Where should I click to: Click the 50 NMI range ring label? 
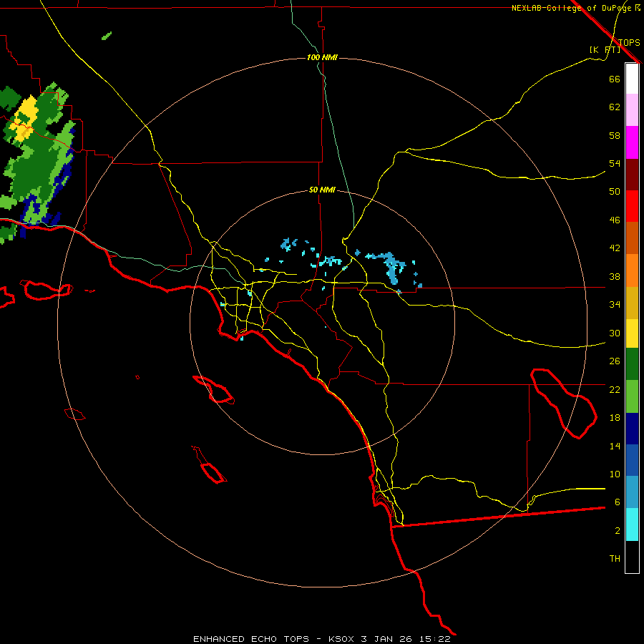point(322,190)
